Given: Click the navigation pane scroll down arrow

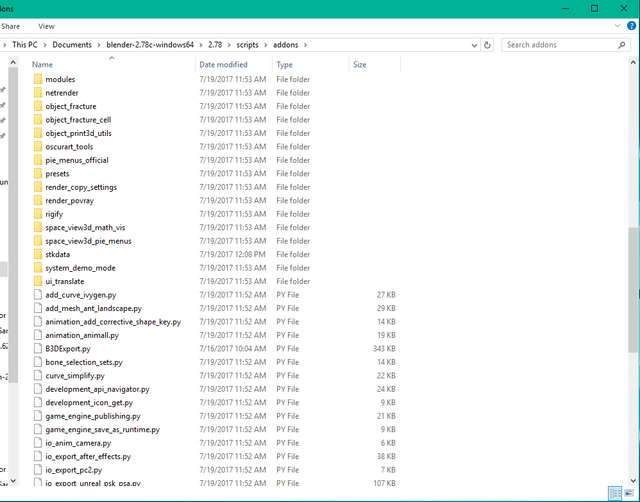Looking at the screenshot, I should point(13,481).
